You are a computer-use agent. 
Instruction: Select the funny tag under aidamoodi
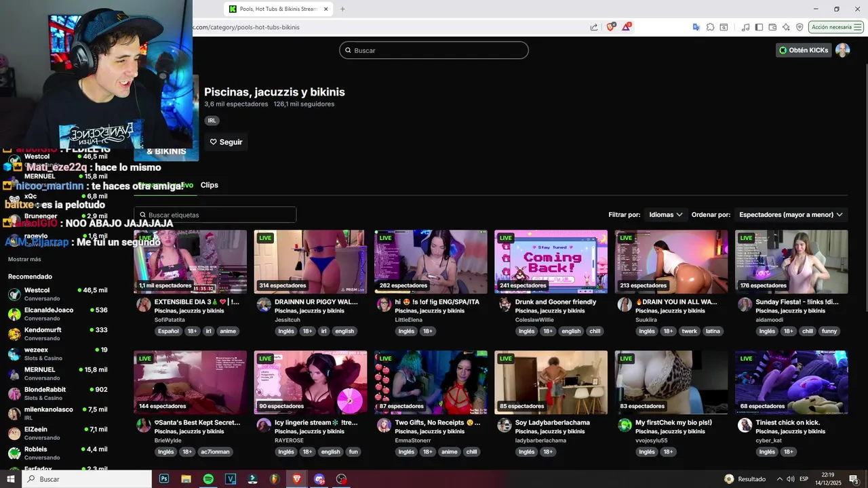[x=829, y=331]
